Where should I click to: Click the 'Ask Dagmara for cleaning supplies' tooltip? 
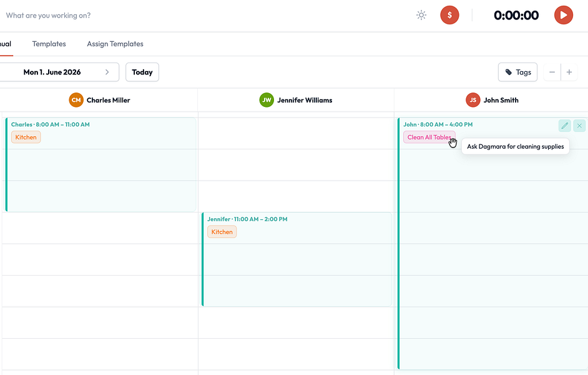point(516,146)
